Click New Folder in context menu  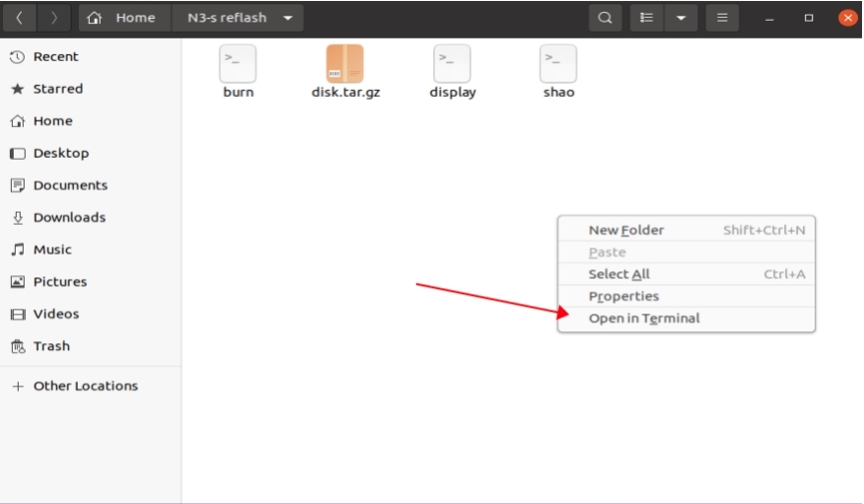click(626, 230)
